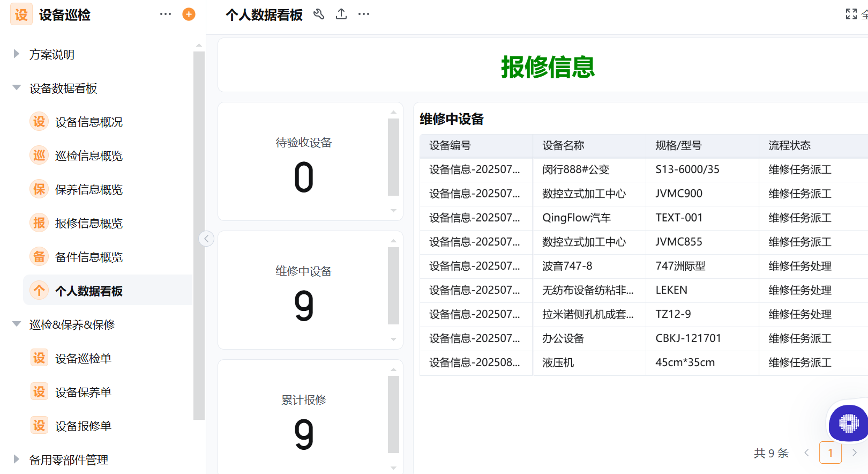Click the 维修中设备 count card value
Image resolution: width=868 pixels, height=474 pixels.
304,307
